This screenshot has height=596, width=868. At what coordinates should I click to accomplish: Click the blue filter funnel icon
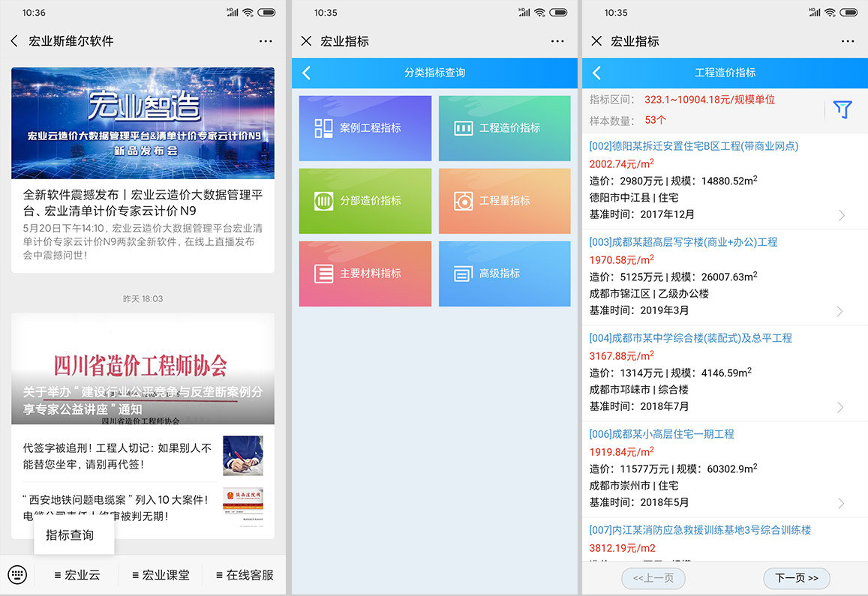click(843, 109)
